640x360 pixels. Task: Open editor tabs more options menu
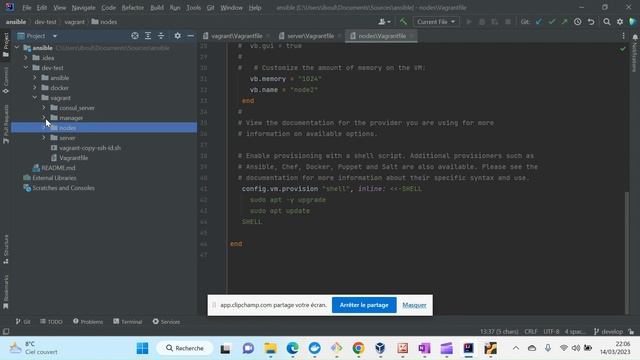(x=623, y=36)
